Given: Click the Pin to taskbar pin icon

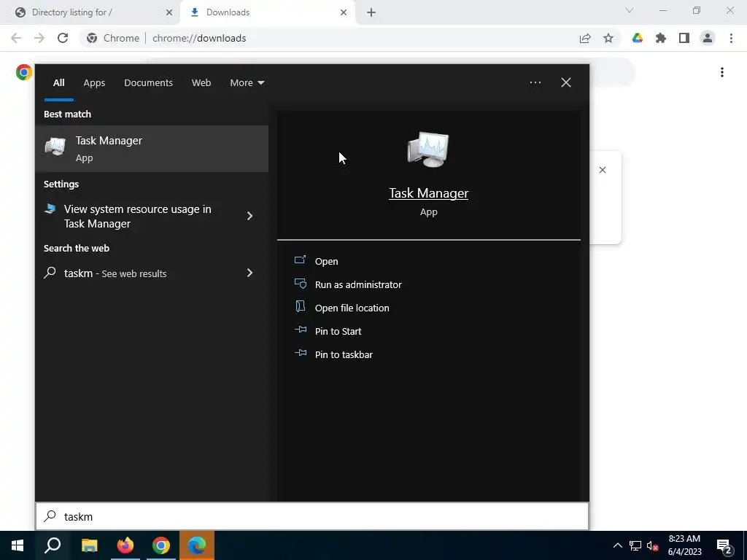Looking at the screenshot, I should (300, 353).
